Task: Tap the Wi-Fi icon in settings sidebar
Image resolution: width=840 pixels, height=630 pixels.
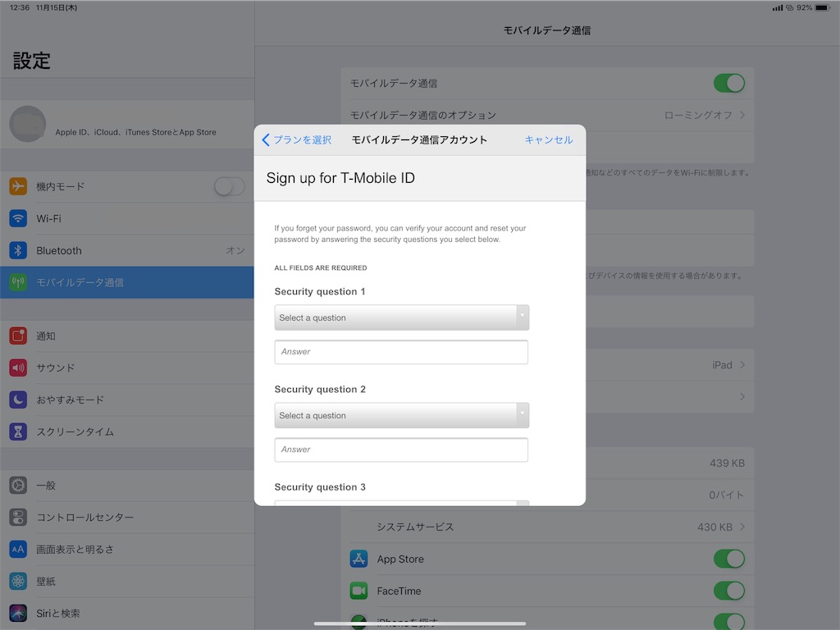Action: pyautogui.click(x=18, y=218)
